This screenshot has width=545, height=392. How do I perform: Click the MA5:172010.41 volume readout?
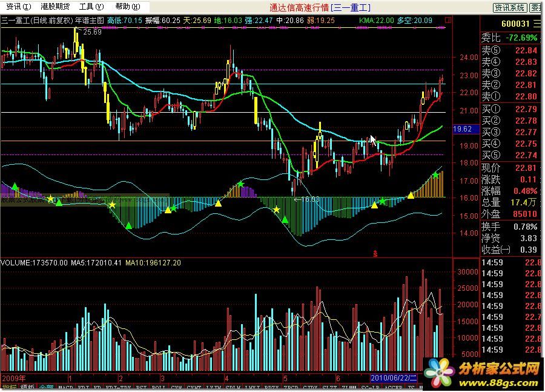(x=96, y=263)
